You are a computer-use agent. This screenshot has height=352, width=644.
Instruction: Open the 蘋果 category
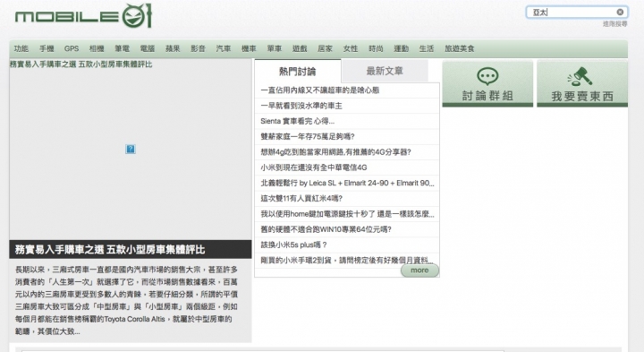coord(173,48)
